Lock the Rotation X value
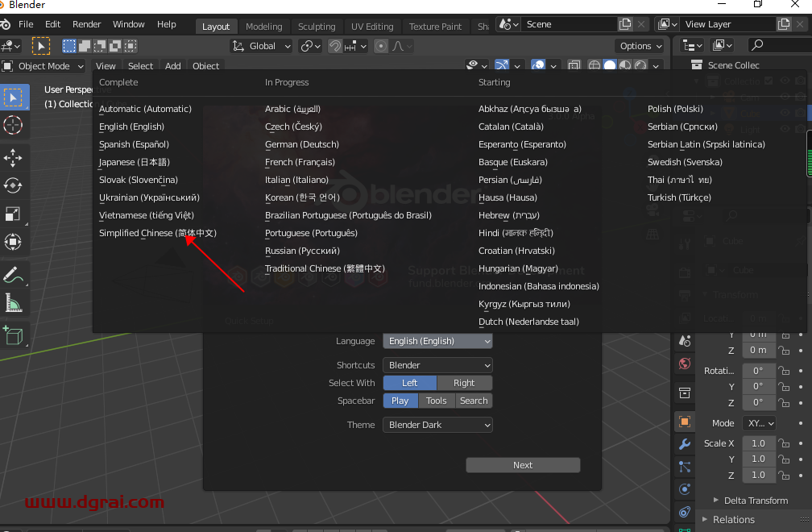This screenshot has width=812, height=532. [x=785, y=371]
